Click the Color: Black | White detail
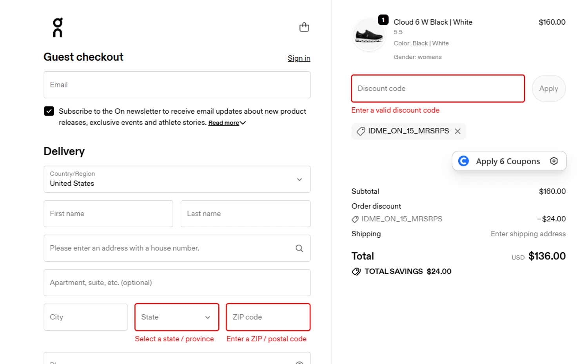Image resolution: width=588 pixels, height=364 pixels. coord(421,43)
